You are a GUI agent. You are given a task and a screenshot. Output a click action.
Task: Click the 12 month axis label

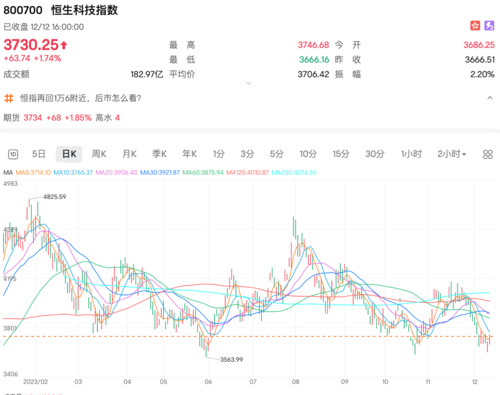(x=475, y=382)
